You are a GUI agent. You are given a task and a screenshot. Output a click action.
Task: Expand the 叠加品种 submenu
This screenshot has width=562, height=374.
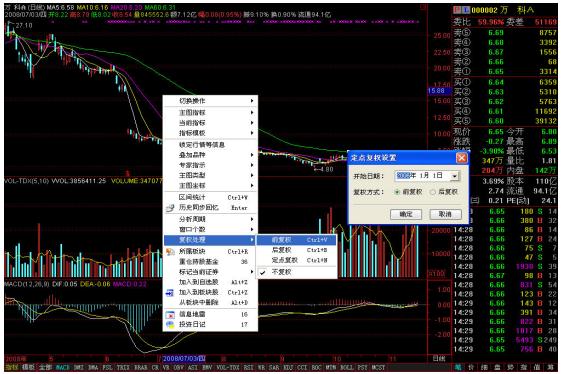(210, 155)
